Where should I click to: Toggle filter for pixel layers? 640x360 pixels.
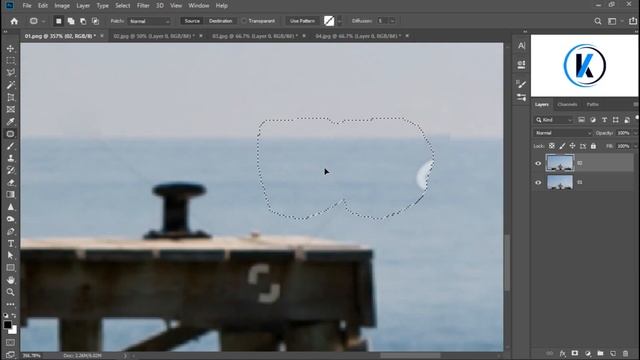[581, 120]
